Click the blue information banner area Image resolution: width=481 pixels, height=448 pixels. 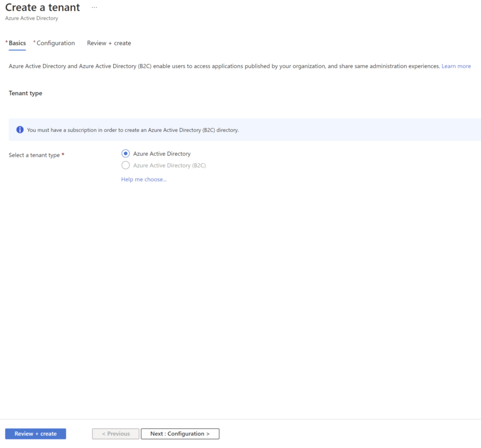click(x=243, y=130)
